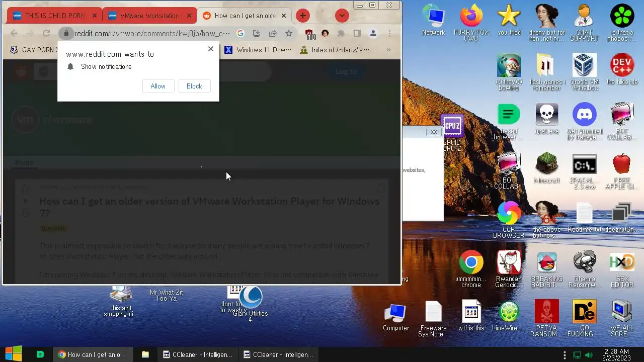
Task: Open the 'ummmmm... chrome' icon
Action: 471,269
